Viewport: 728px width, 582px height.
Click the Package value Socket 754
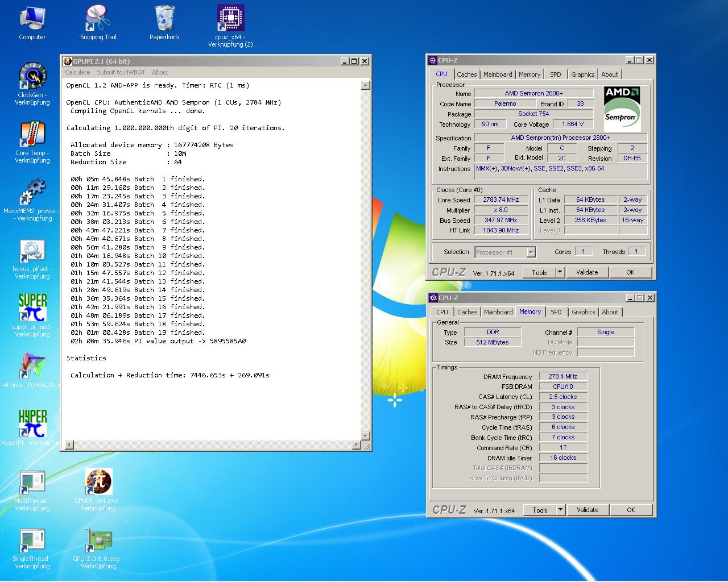tap(533, 114)
